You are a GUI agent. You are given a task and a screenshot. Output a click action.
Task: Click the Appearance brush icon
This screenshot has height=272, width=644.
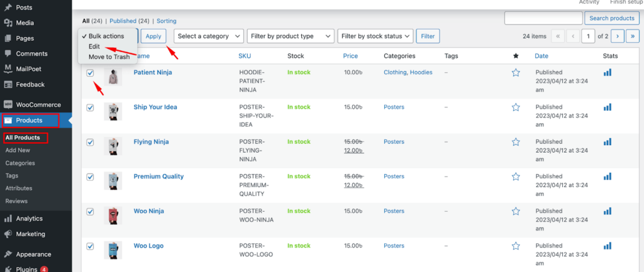pyautogui.click(x=8, y=254)
